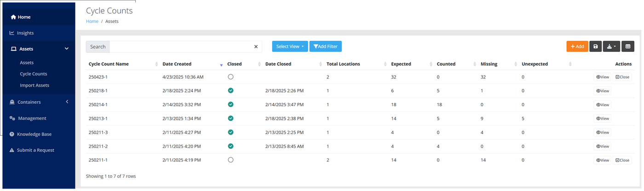
Task: Select Import Assets submenu item
Action: pos(34,85)
